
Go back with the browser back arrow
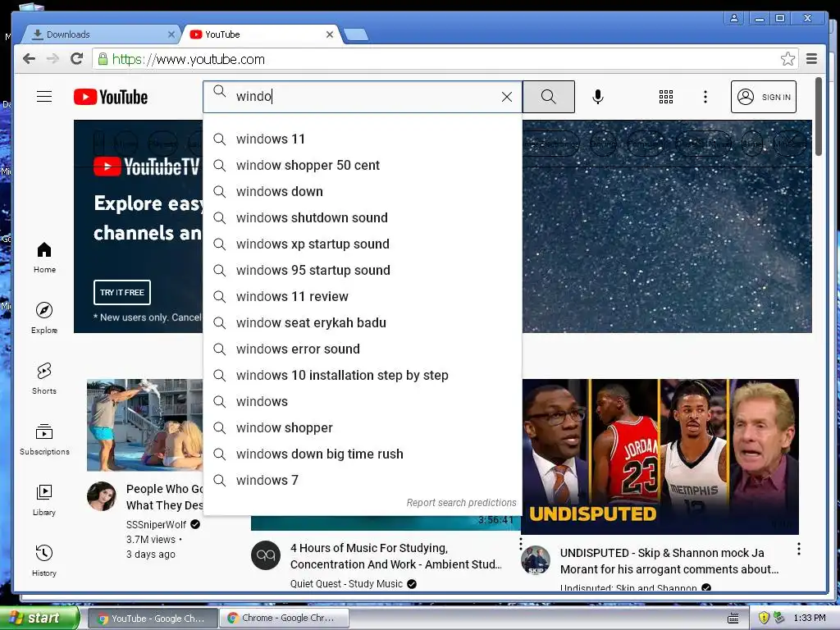click(x=29, y=59)
